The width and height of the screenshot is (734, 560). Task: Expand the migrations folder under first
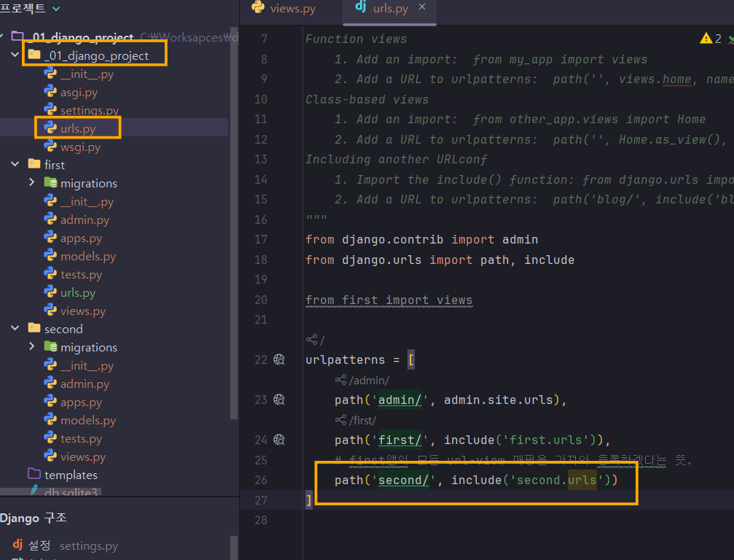click(31, 182)
